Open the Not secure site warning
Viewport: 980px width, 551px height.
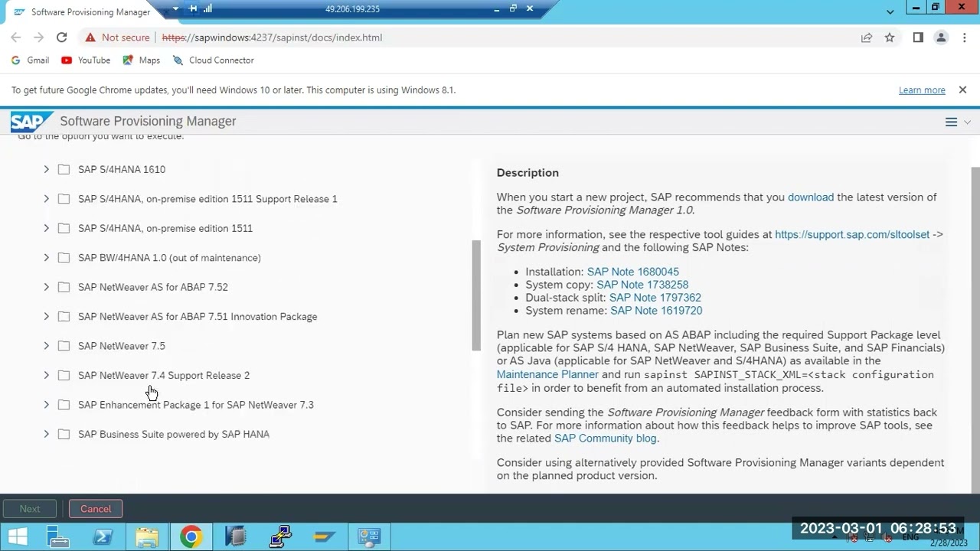click(117, 37)
